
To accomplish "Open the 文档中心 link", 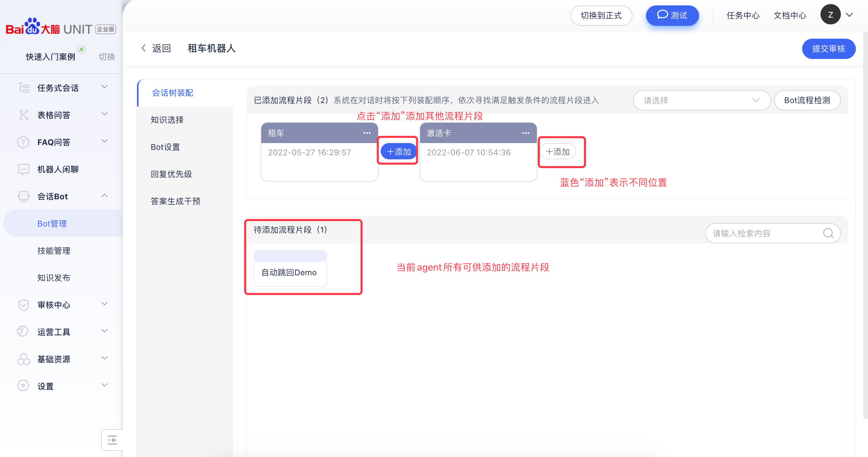I will 790,16.
